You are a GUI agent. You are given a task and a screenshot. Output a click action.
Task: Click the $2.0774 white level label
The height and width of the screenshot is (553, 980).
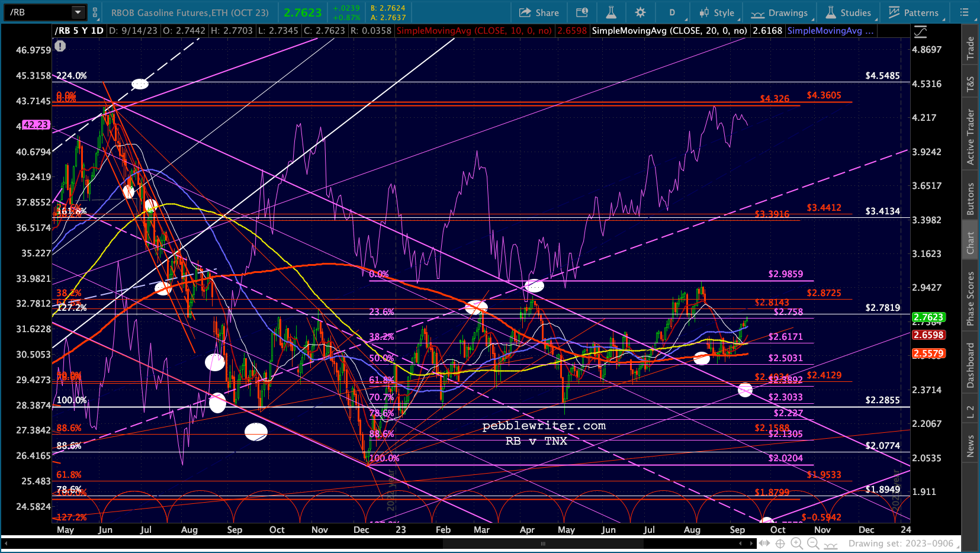[882, 446]
